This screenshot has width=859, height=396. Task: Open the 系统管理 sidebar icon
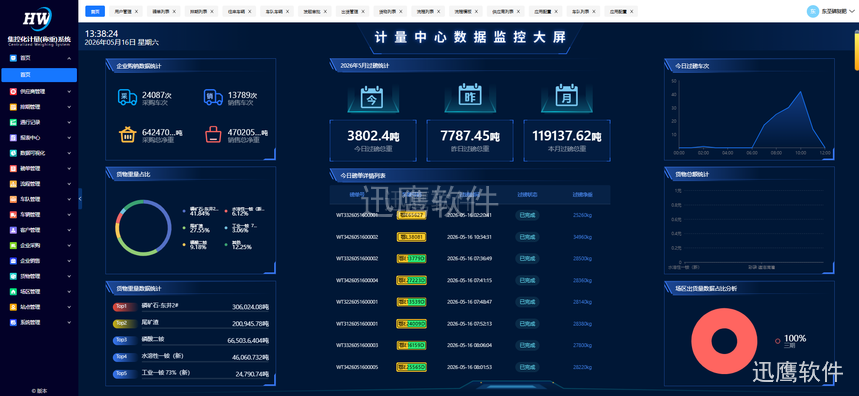click(13, 323)
